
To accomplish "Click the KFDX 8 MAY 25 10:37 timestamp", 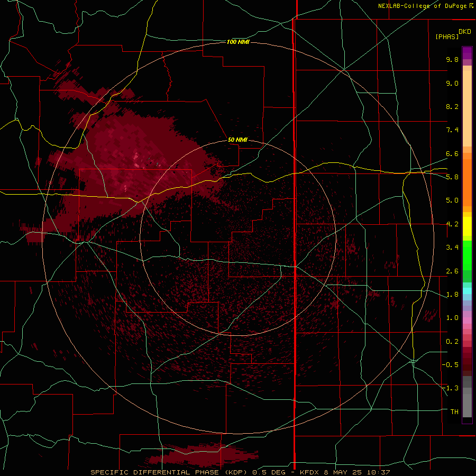I will [x=345, y=472].
